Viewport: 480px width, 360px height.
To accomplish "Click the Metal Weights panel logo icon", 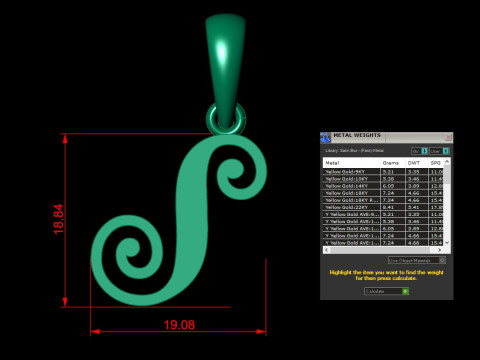I will pyautogui.click(x=325, y=137).
